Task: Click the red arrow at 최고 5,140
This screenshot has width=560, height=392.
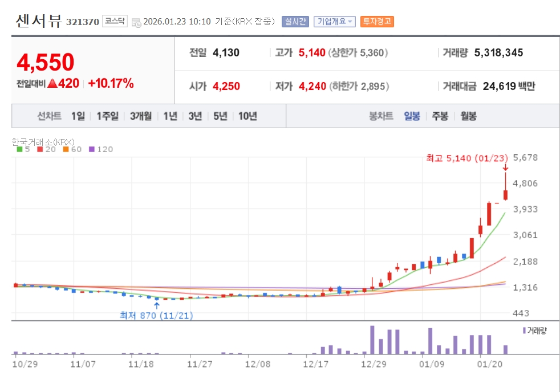Action: point(505,167)
